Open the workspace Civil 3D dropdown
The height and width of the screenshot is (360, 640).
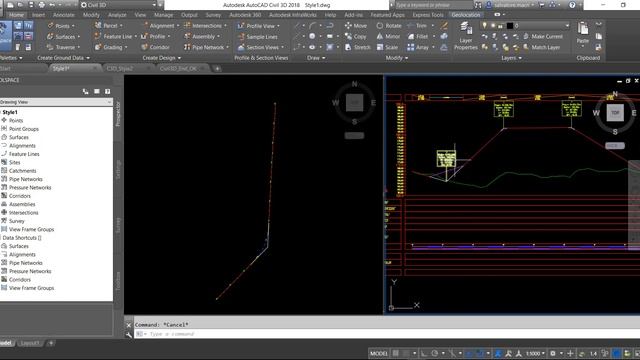[118, 5]
